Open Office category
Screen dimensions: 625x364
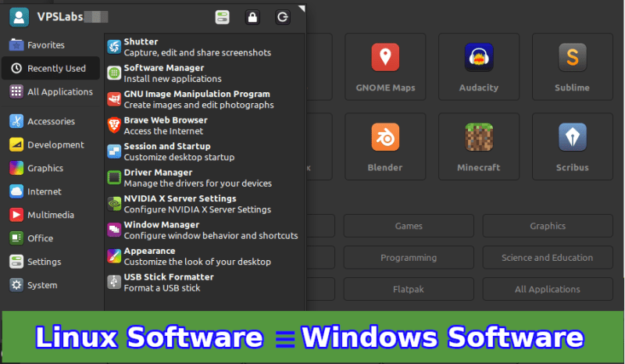(51, 238)
